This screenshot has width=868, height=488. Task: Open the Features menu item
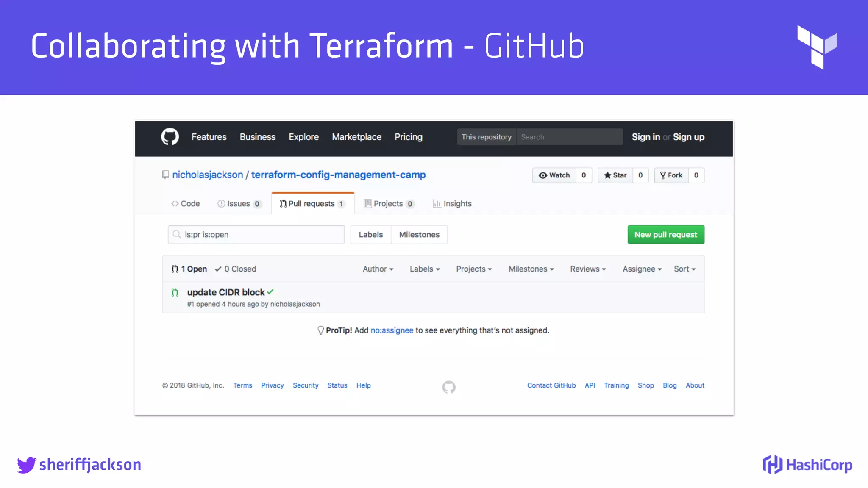(x=209, y=137)
